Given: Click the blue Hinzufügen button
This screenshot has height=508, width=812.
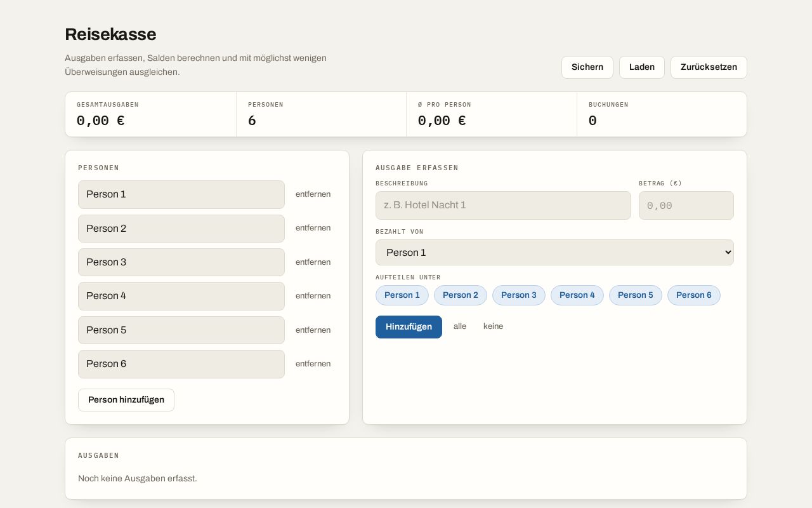Looking at the screenshot, I should 409,327.
